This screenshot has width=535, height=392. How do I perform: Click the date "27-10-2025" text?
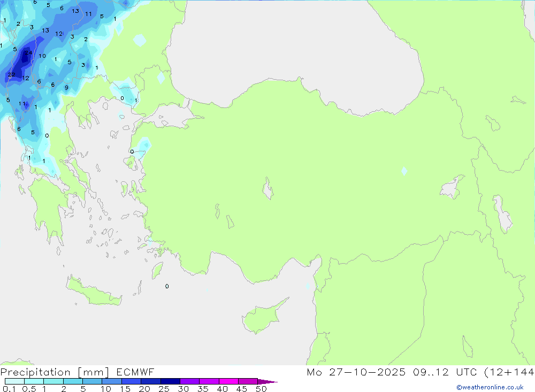367,372
